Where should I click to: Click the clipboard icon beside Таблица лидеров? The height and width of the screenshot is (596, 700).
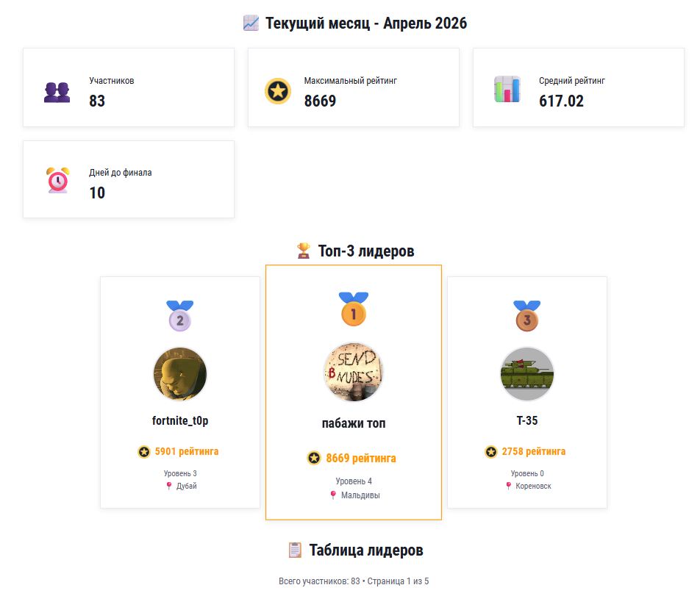click(x=295, y=550)
